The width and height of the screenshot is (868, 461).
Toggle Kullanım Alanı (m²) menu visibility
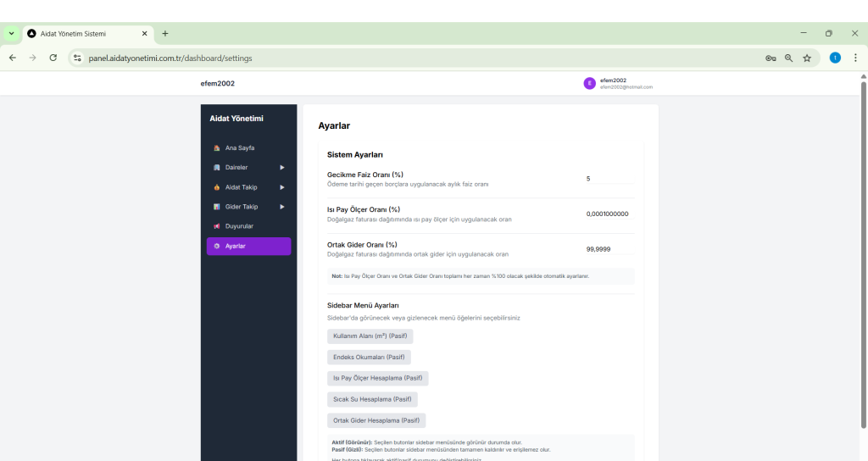pos(370,336)
